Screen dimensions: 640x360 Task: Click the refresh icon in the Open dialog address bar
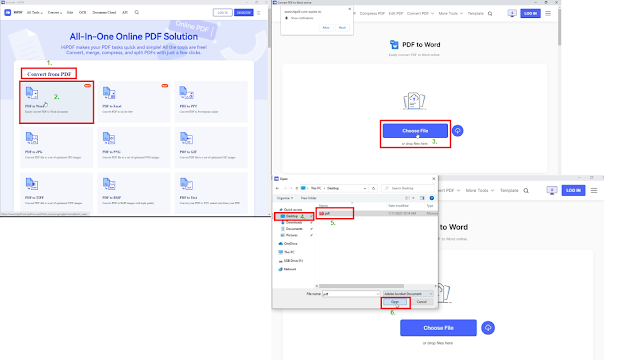click(x=373, y=188)
